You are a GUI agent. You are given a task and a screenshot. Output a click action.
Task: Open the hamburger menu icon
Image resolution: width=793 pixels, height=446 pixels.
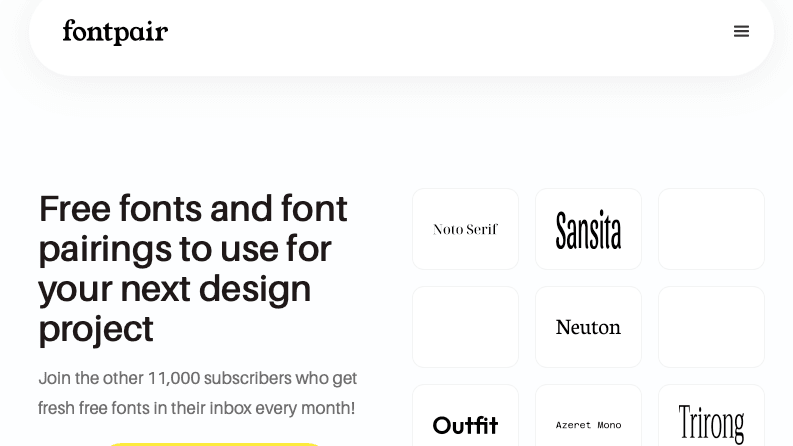741,31
